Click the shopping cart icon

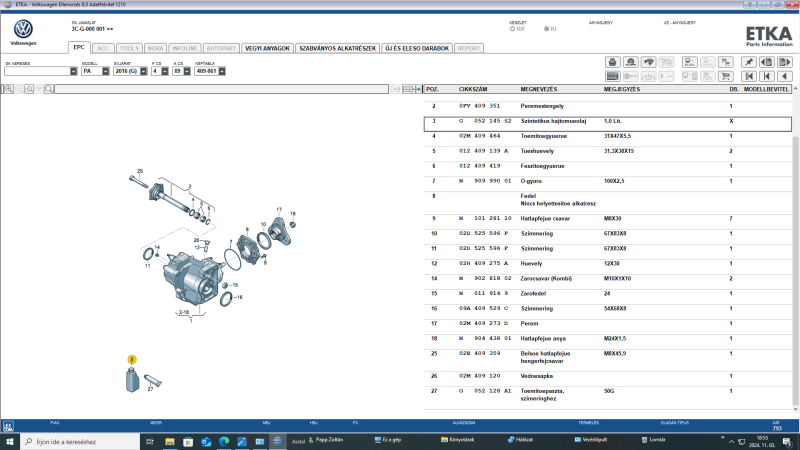point(726,77)
